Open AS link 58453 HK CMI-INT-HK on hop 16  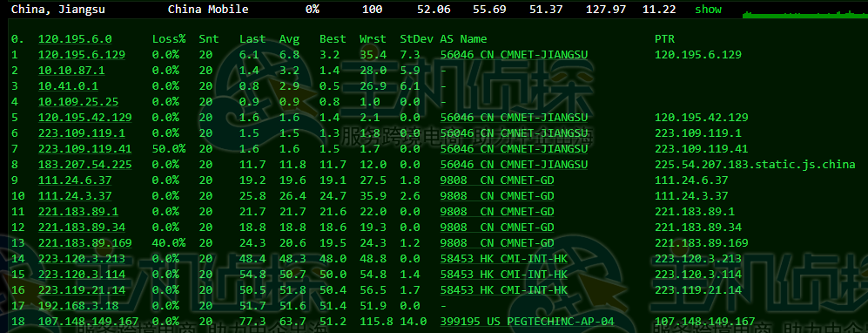(504, 290)
